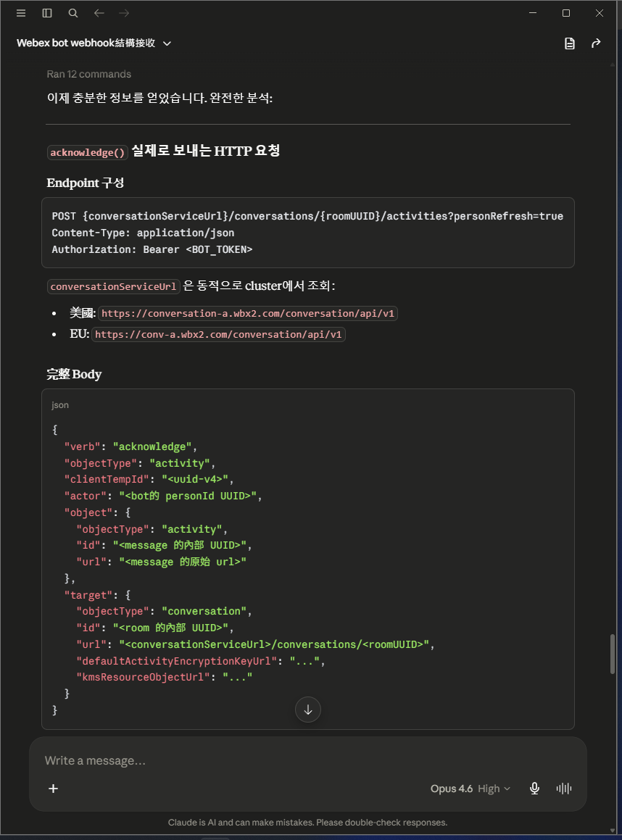The height and width of the screenshot is (840, 622).
Task: Expand the conversation title dropdown
Action: (x=167, y=43)
